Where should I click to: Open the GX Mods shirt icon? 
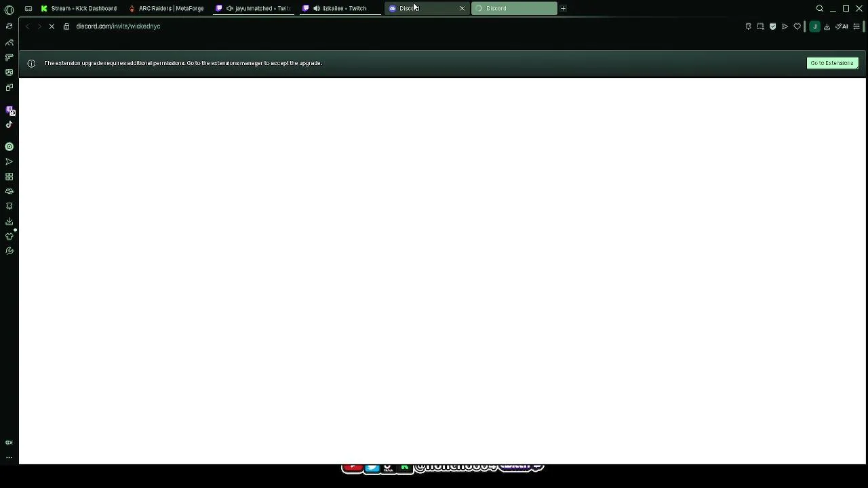[9, 236]
